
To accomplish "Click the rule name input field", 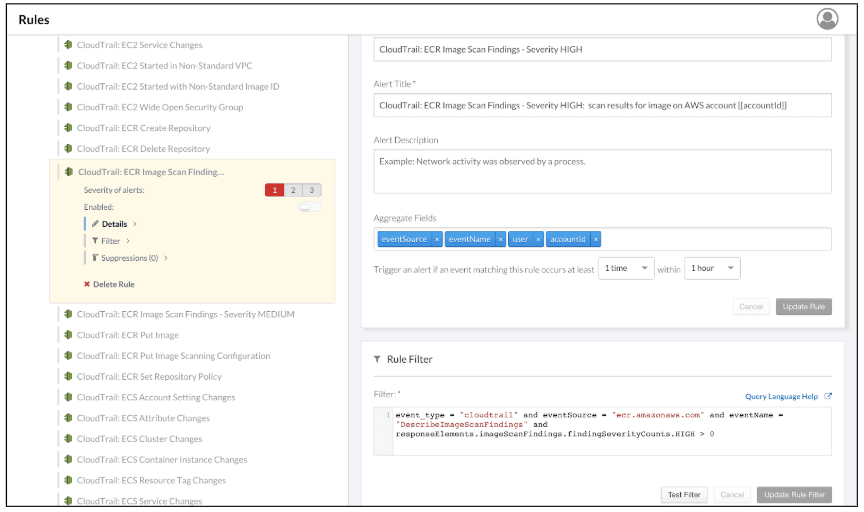I will click(x=602, y=49).
